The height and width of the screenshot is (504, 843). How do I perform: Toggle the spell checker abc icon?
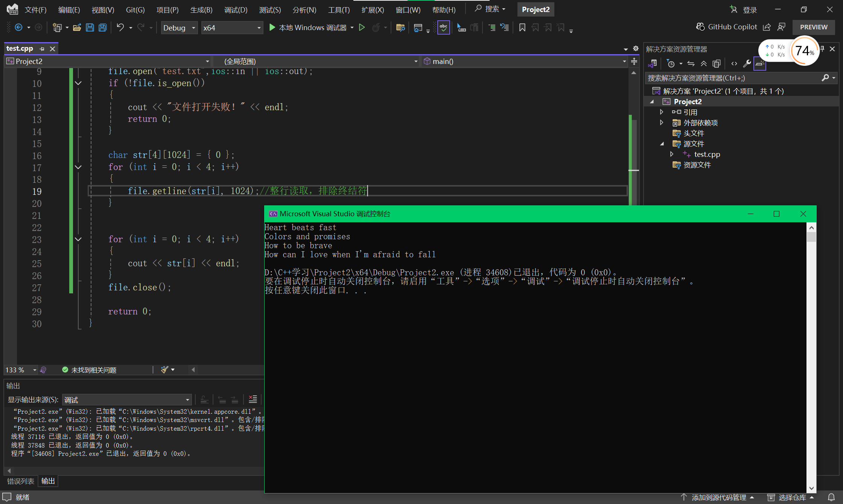tap(444, 27)
